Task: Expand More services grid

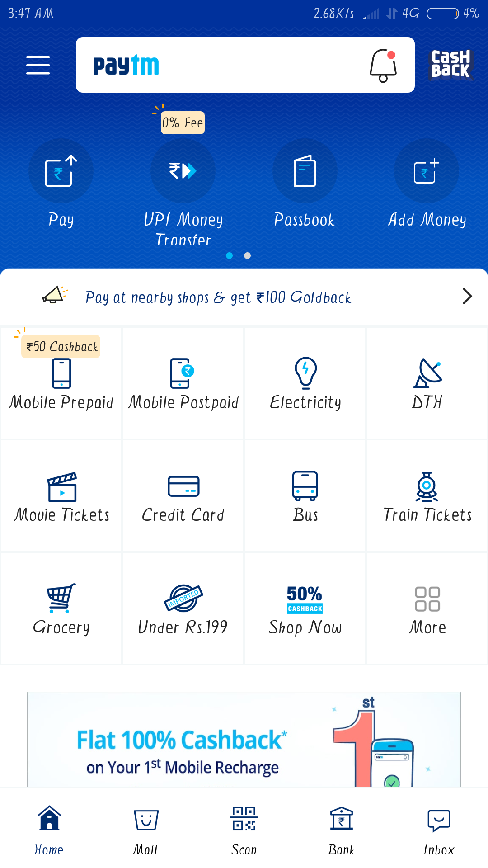Action: pyautogui.click(x=427, y=608)
